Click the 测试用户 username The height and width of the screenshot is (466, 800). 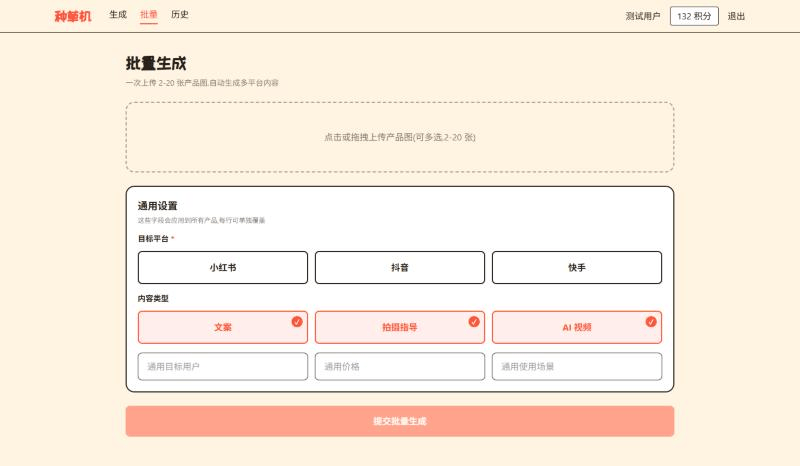tap(643, 16)
